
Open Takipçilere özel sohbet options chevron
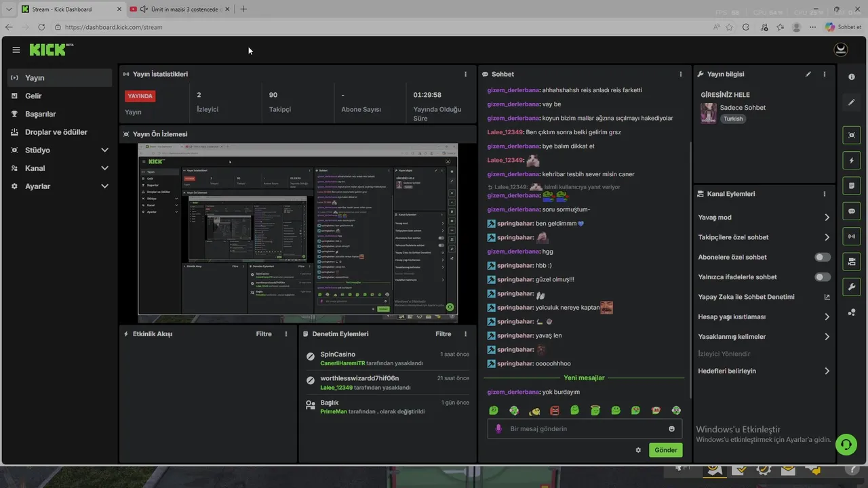pos(827,237)
